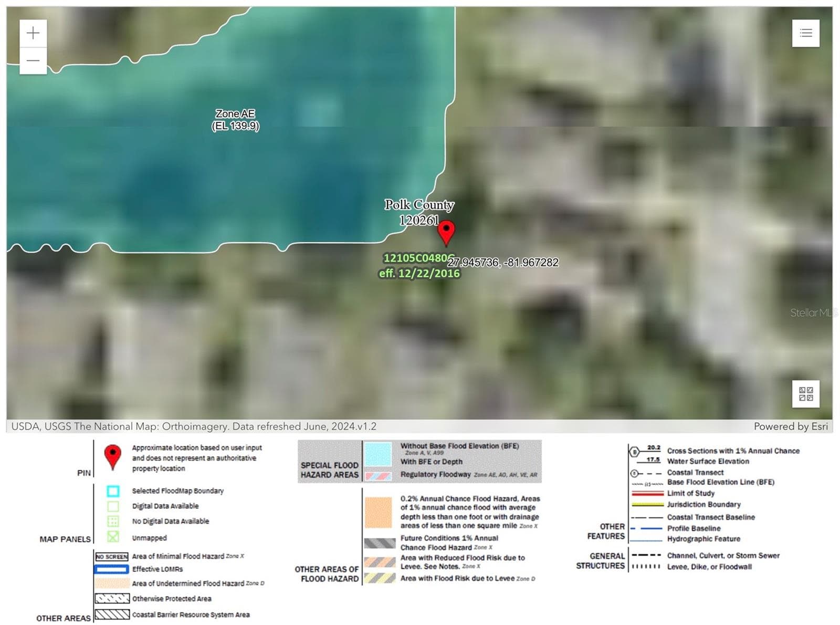Screen dimensions: 840x625
Task: Click the Coastal Barrier Resource System hatched box
Action: point(112,614)
